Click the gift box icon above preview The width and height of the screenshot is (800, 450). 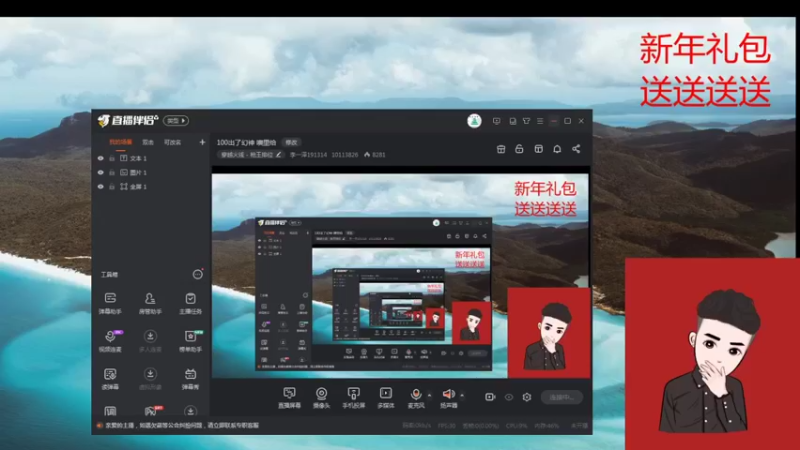click(x=501, y=149)
